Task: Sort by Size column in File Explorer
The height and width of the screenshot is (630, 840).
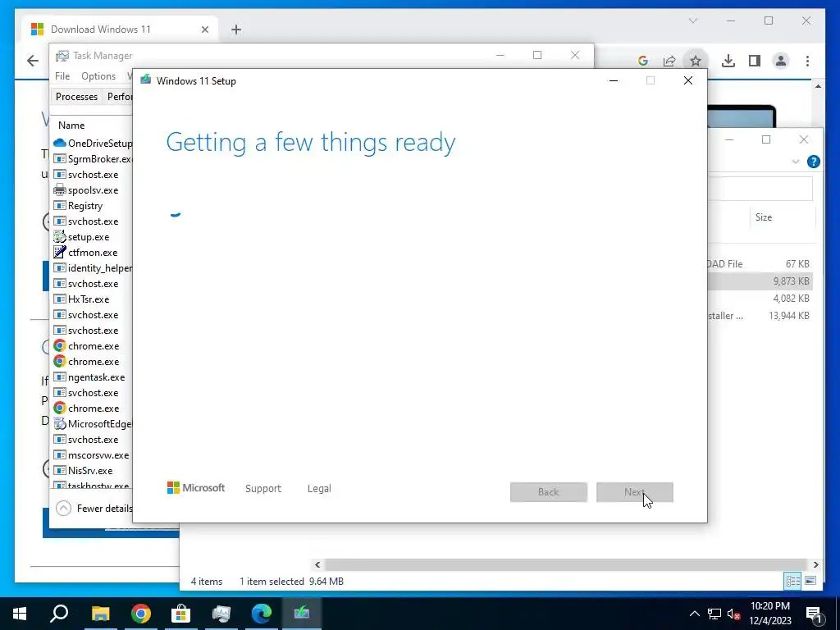Action: [x=764, y=217]
